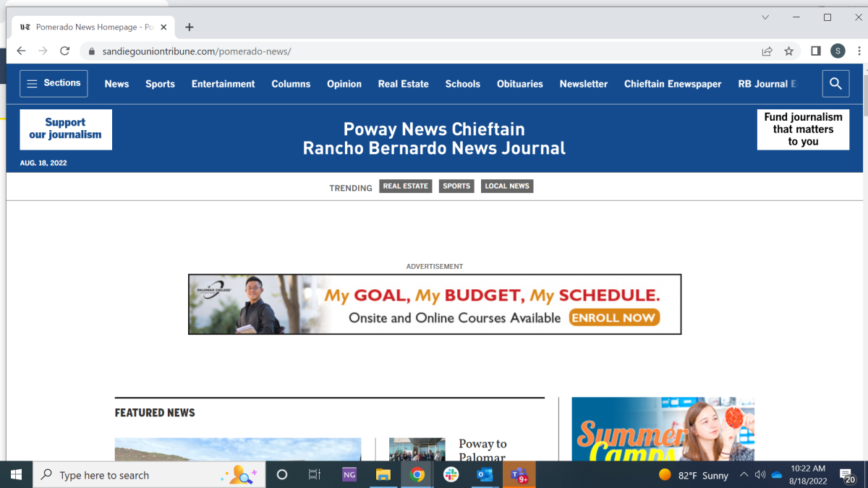Open the volume control in the tray
This screenshot has height=488, width=868.
760,475
